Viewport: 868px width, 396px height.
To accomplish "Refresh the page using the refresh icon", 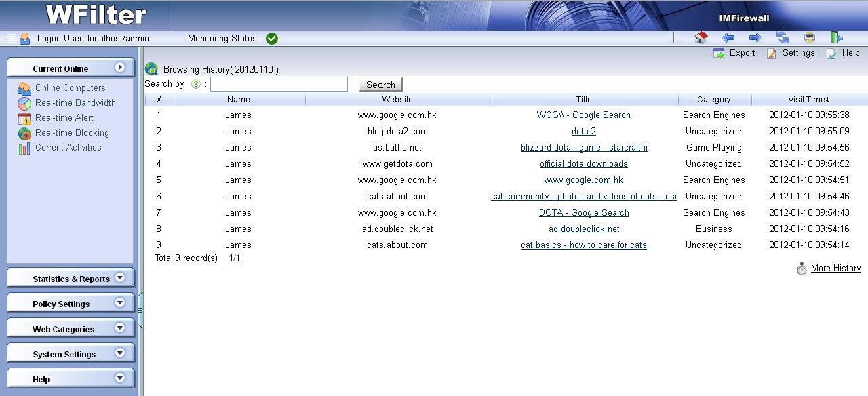I will pos(783,38).
